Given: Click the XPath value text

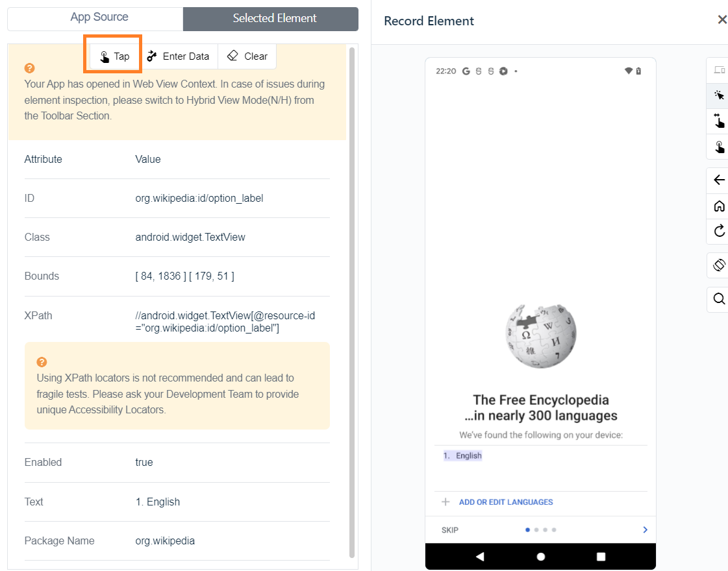Looking at the screenshot, I should 225,322.
